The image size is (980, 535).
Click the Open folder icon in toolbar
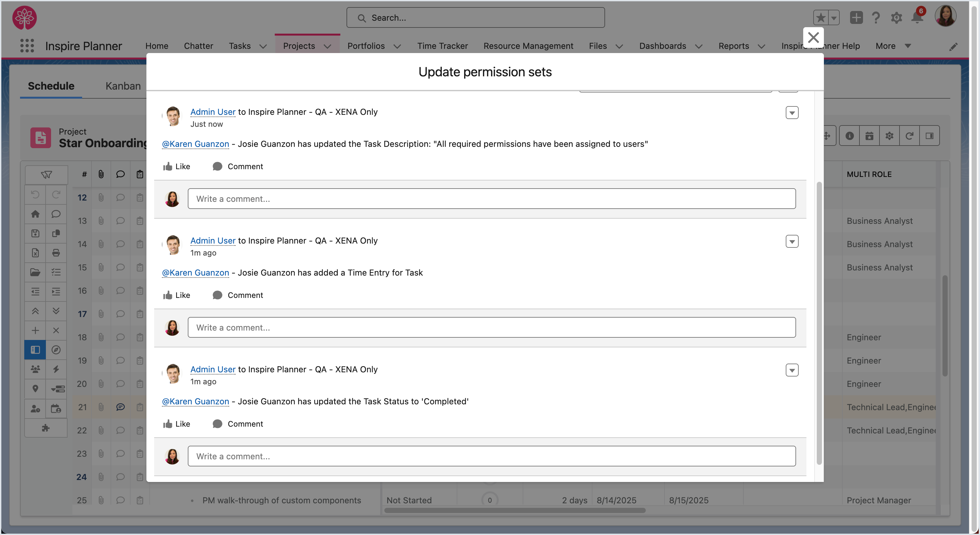[x=35, y=272]
